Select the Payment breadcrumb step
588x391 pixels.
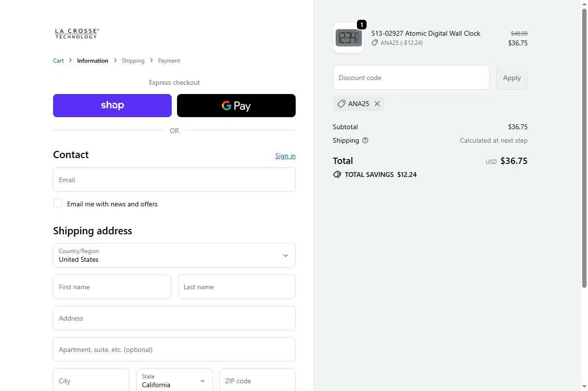click(x=169, y=61)
